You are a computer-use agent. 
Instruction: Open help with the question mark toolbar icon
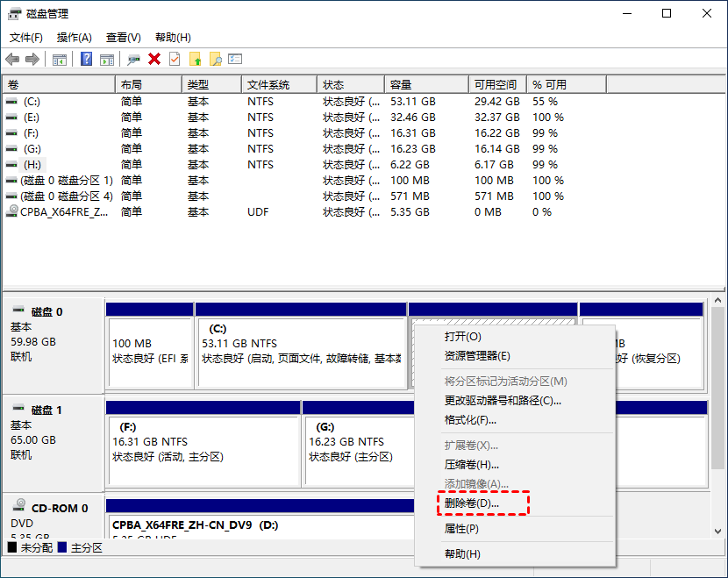(x=88, y=59)
